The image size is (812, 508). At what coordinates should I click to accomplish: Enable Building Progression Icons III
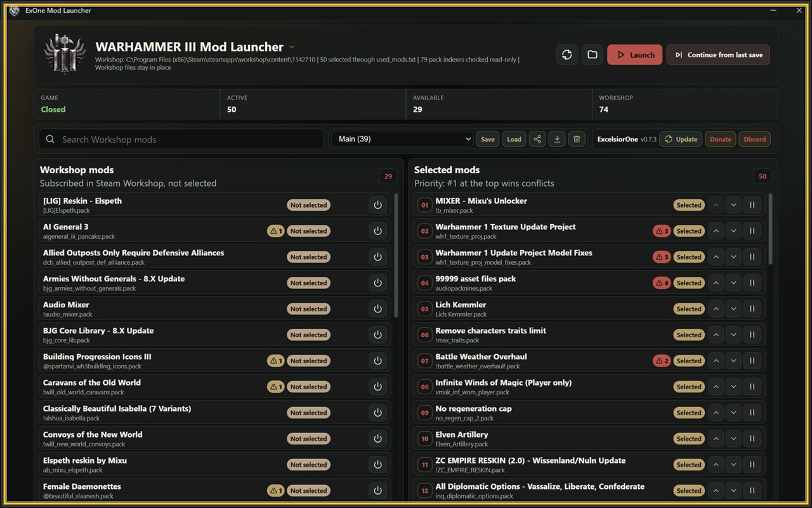pos(378,361)
